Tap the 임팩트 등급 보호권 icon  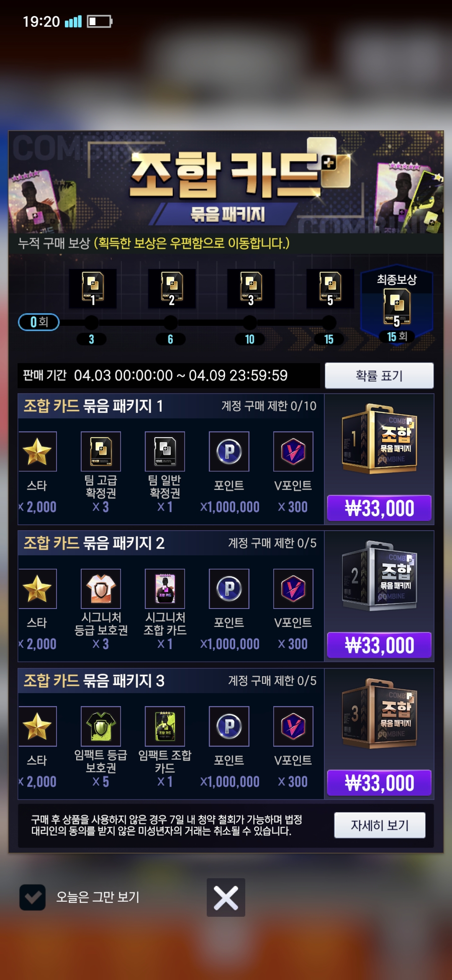point(101,726)
